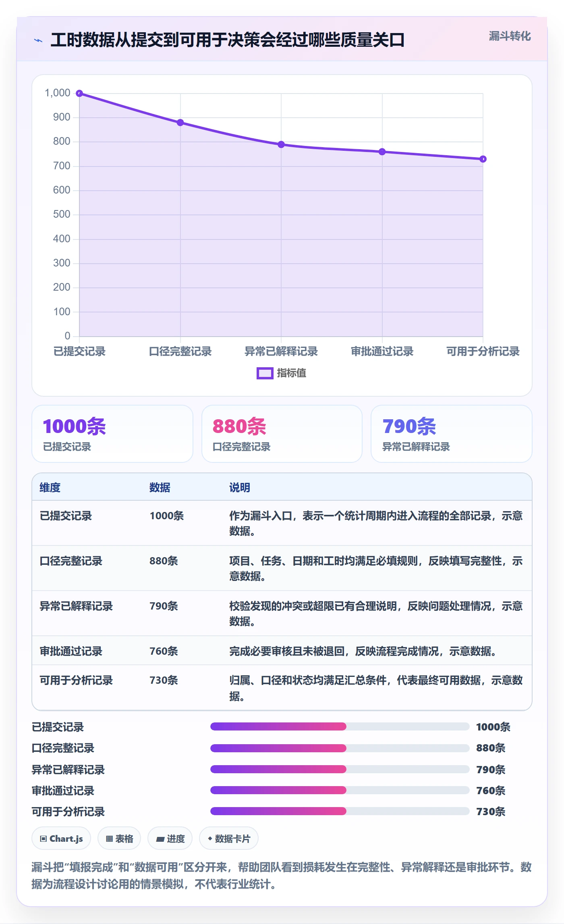Click the 表格 tag chip
The image size is (564, 924).
[x=119, y=839]
